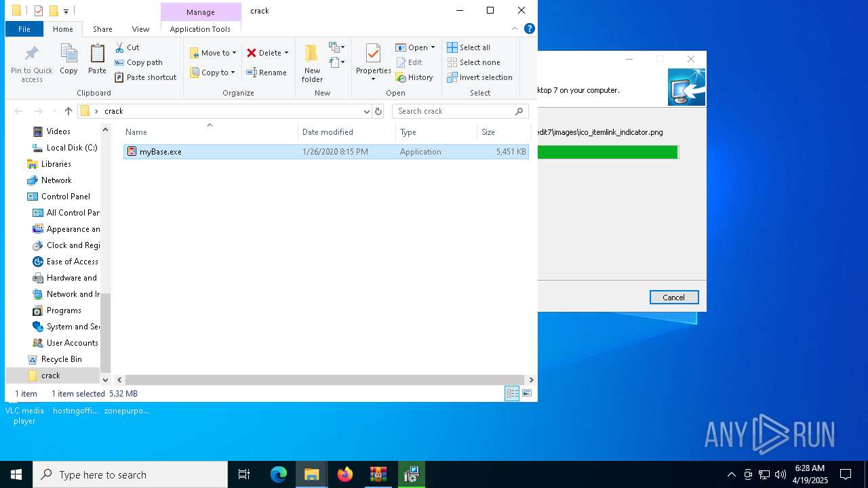The width and height of the screenshot is (868, 488).
Task: Sort by Name column header
Action: click(210, 132)
